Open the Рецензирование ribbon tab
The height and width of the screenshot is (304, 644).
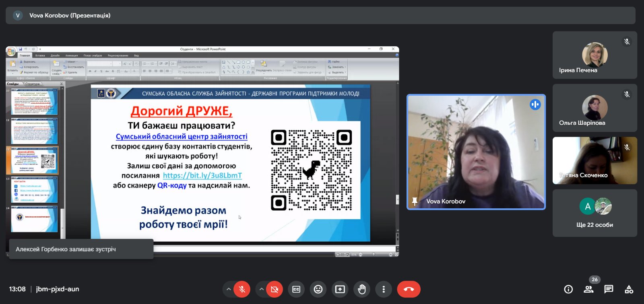point(118,55)
